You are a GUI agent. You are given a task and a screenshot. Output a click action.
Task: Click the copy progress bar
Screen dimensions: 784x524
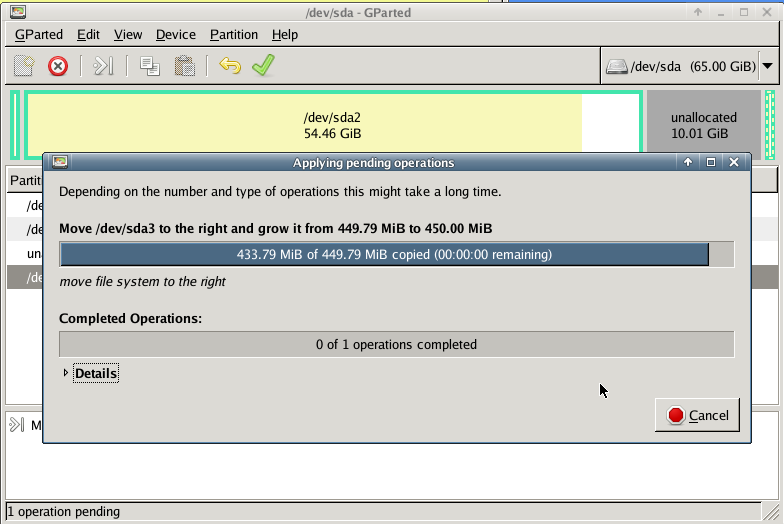pyautogui.click(x=396, y=255)
